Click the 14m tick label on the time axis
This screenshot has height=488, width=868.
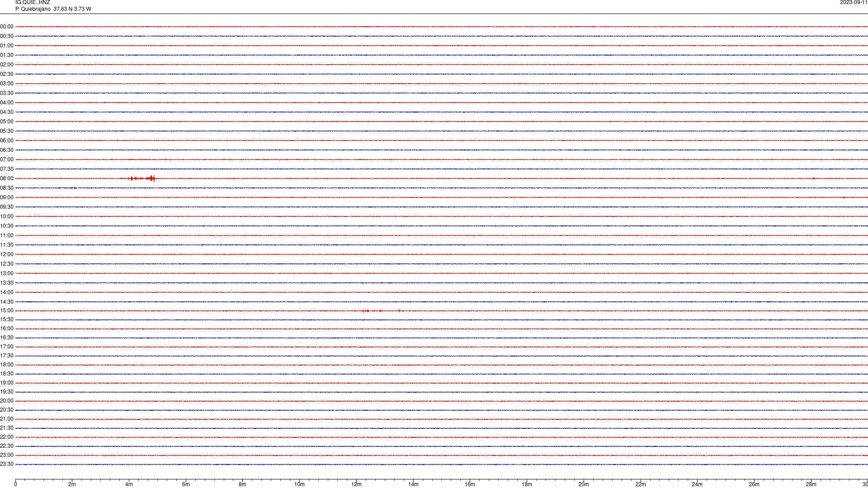(413, 484)
